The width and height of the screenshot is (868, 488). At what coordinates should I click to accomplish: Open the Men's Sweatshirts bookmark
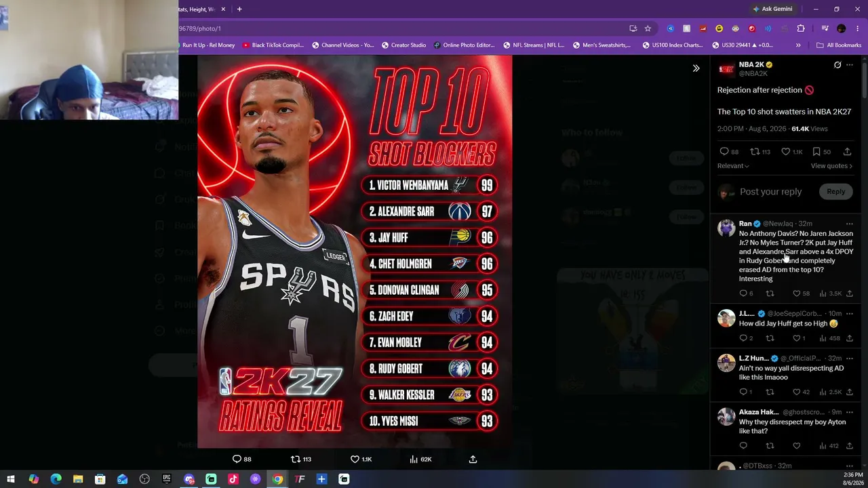coord(601,45)
